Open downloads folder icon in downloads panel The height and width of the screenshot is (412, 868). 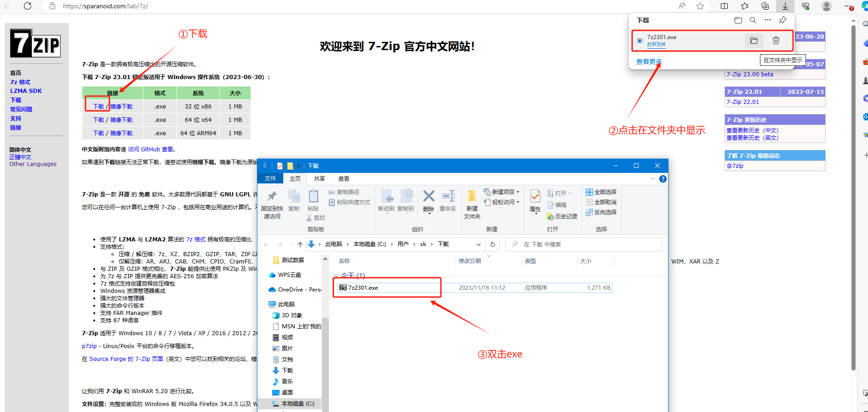click(738, 20)
